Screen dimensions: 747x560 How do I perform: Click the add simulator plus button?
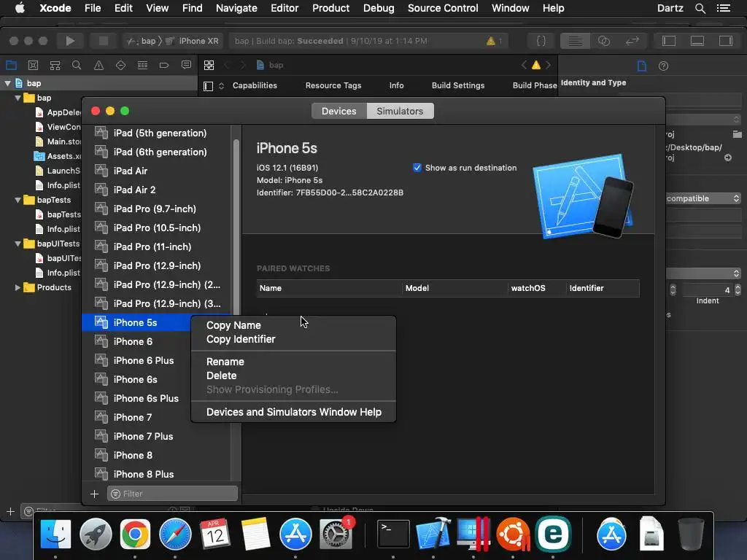(94, 494)
